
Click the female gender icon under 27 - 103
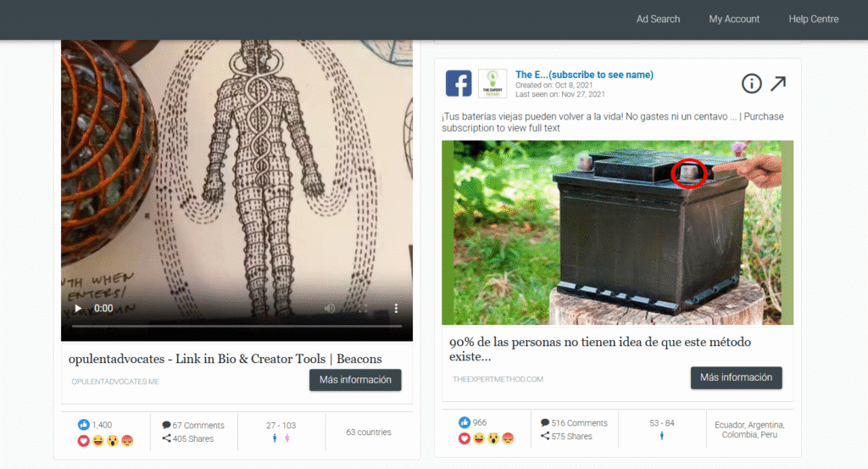pos(287,438)
